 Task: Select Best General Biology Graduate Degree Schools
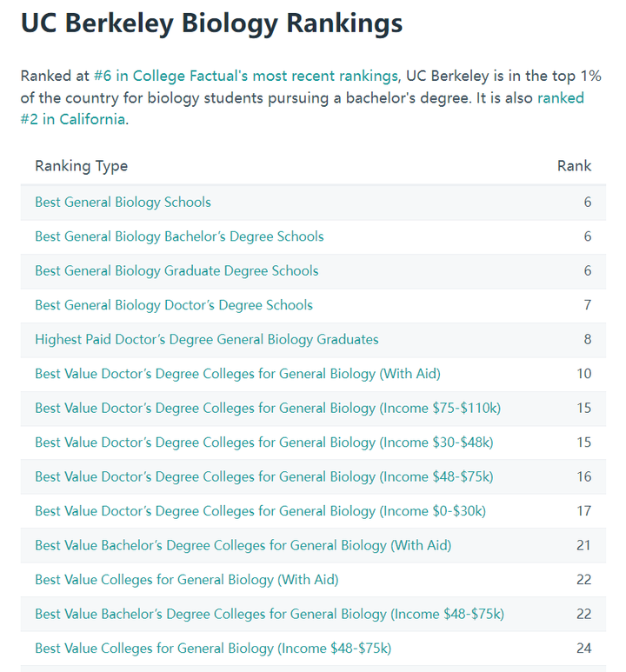click(x=176, y=271)
